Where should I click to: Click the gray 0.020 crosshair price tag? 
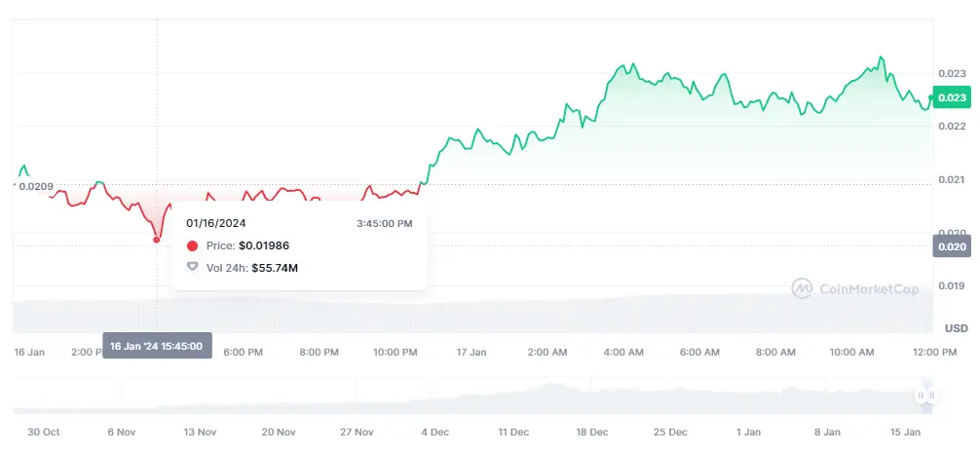(x=951, y=247)
